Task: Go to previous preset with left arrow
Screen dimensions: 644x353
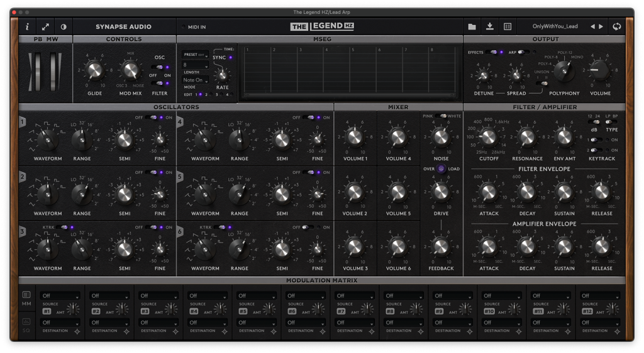Action: 592,26
